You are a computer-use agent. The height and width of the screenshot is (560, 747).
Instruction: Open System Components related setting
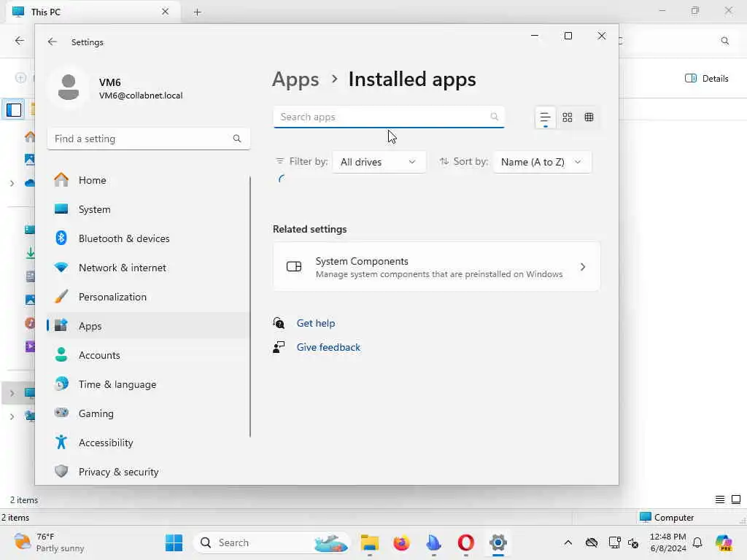436,267
